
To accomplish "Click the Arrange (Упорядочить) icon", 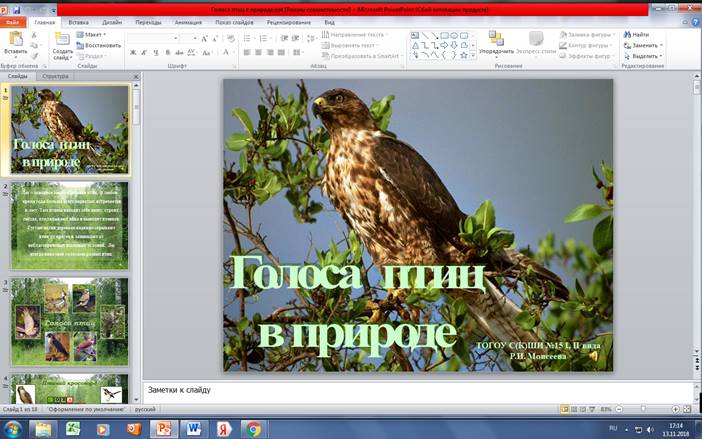I will click(496, 40).
